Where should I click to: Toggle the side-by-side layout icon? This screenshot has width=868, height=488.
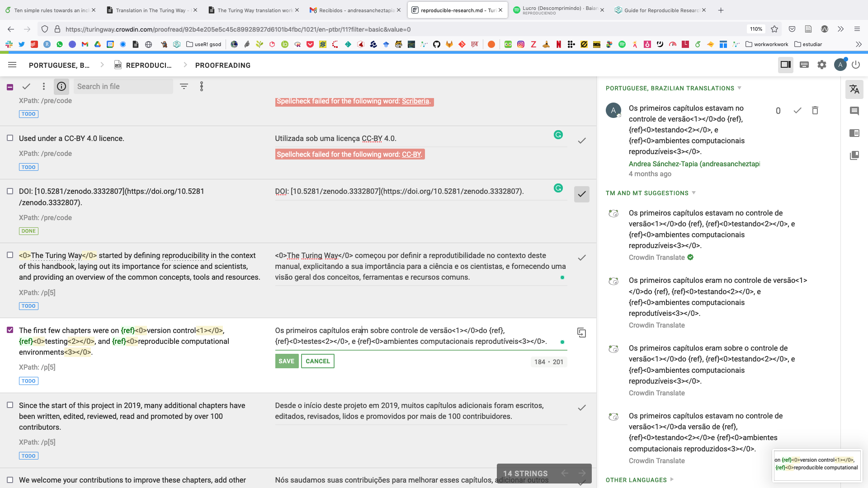point(786,65)
